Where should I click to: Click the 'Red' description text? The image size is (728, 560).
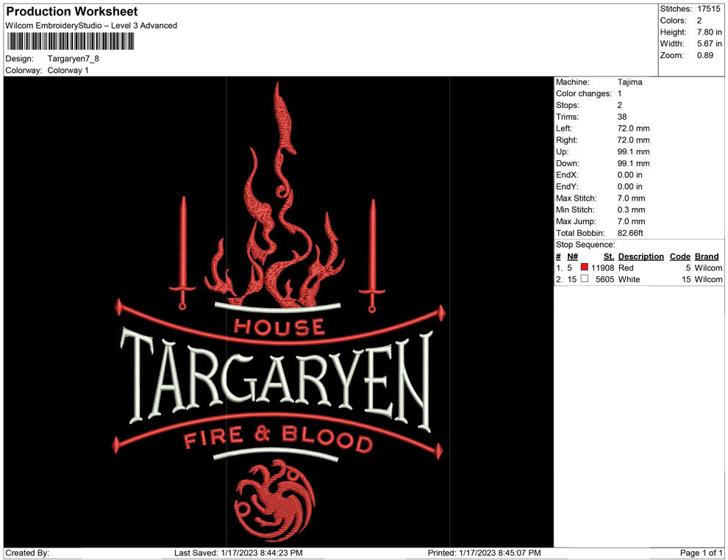tap(626, 268)
